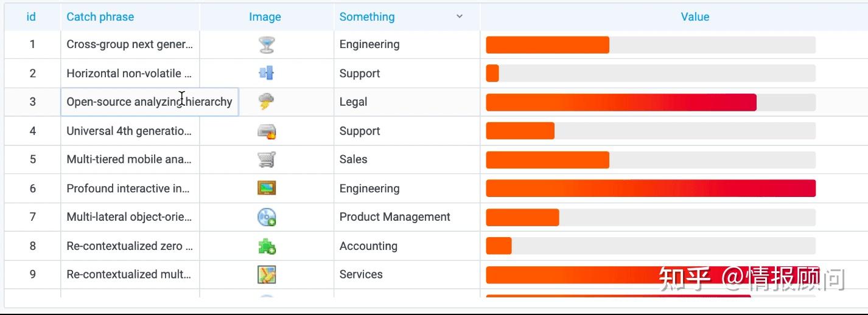Click the drive with flame icon in row 4
The image size is (868, 315).
(x=267, y=131)
